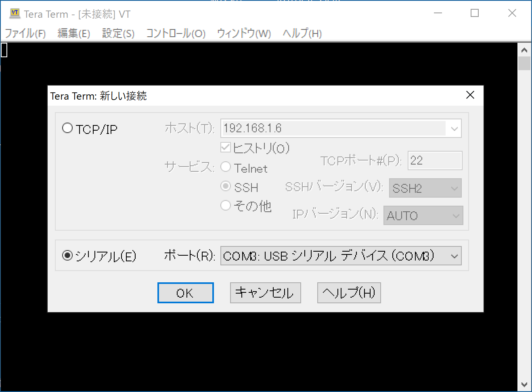
Task: Click inside the TCP port number field
Action: click(x=434, y=161)
